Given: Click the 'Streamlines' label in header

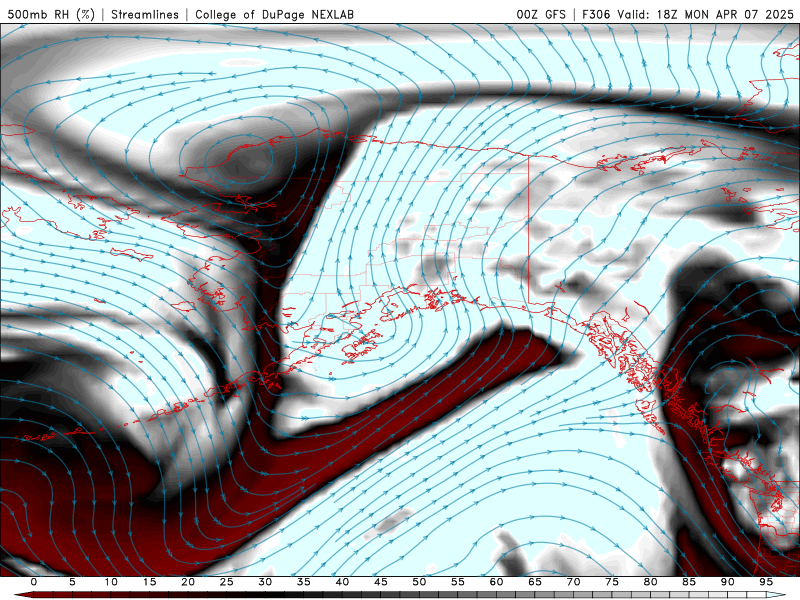Looking at the screenshot, I should coord(145,14).
